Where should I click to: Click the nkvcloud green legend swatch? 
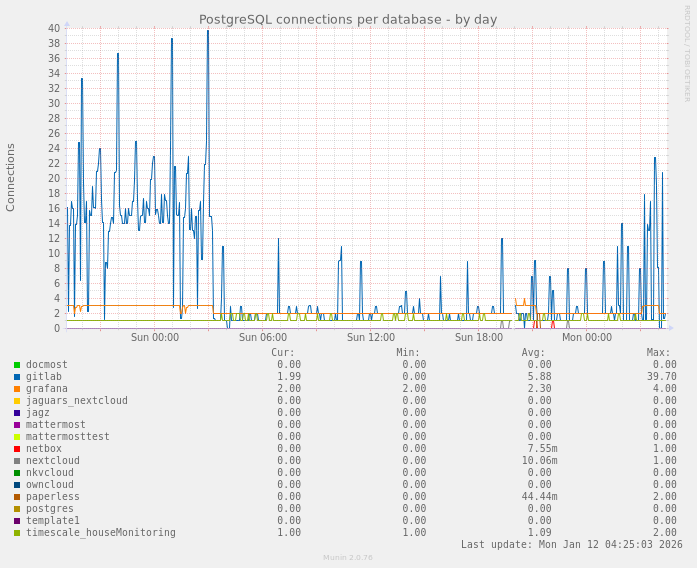point(17,473)
